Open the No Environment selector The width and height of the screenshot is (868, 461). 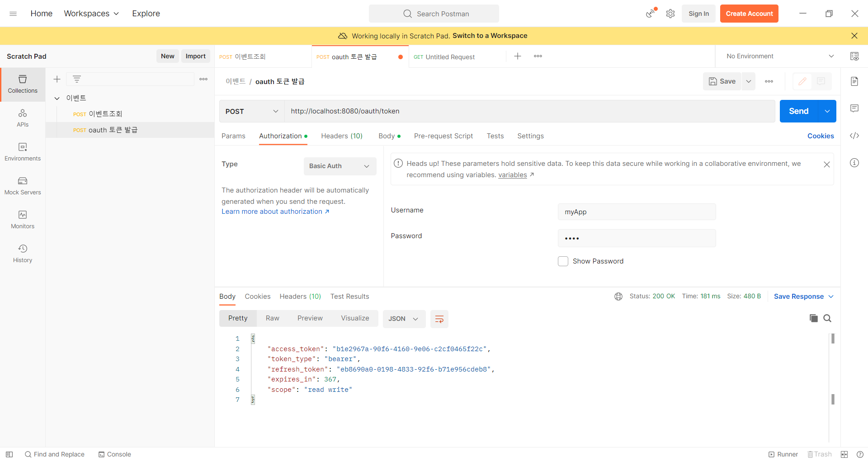(780, 56)
